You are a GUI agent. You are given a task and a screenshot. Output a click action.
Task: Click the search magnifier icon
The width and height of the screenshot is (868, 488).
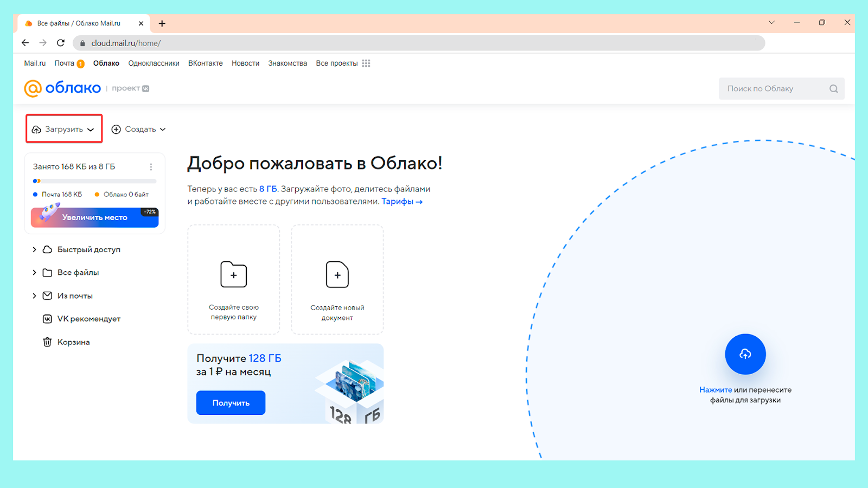point(834,89)
